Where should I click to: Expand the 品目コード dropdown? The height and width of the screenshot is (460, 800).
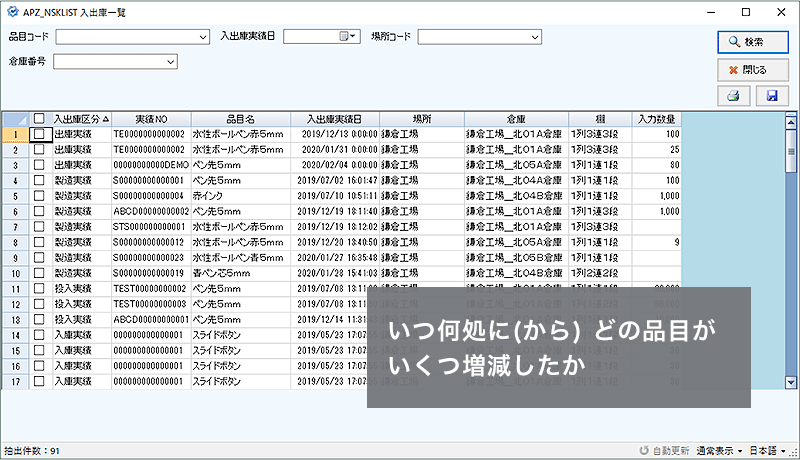(x=203, y=37)
